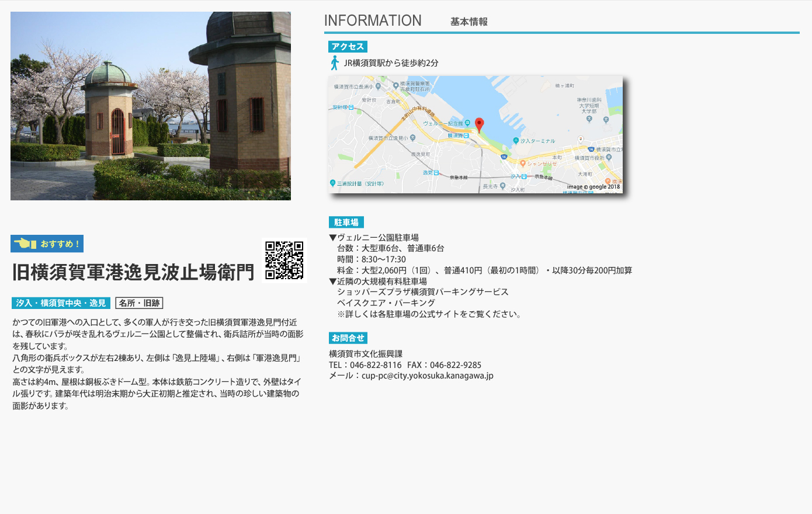Select the アクセス section label
This screenshot has width=812, height=514.
pos(348,47)
